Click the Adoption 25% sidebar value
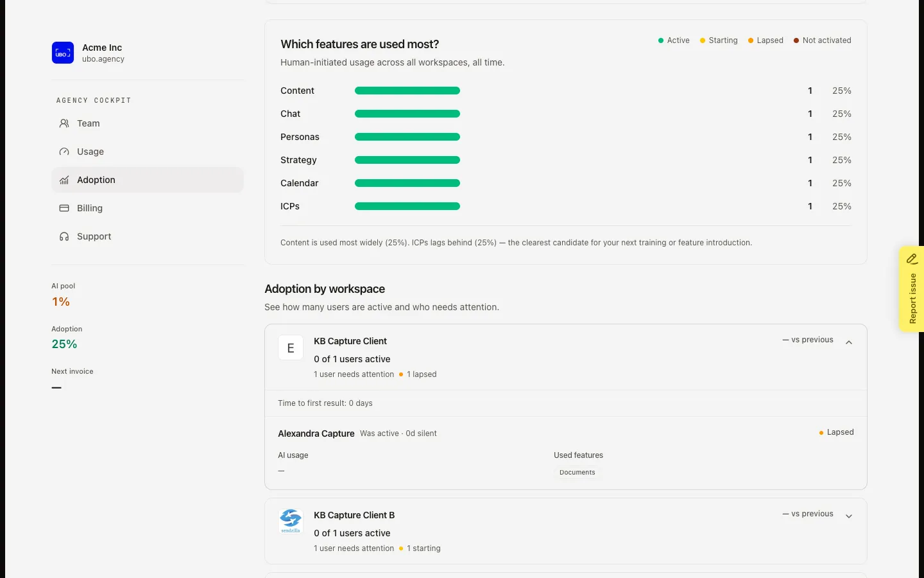The width and height of the screenshot is (924, 578). [x=64, y=344]
